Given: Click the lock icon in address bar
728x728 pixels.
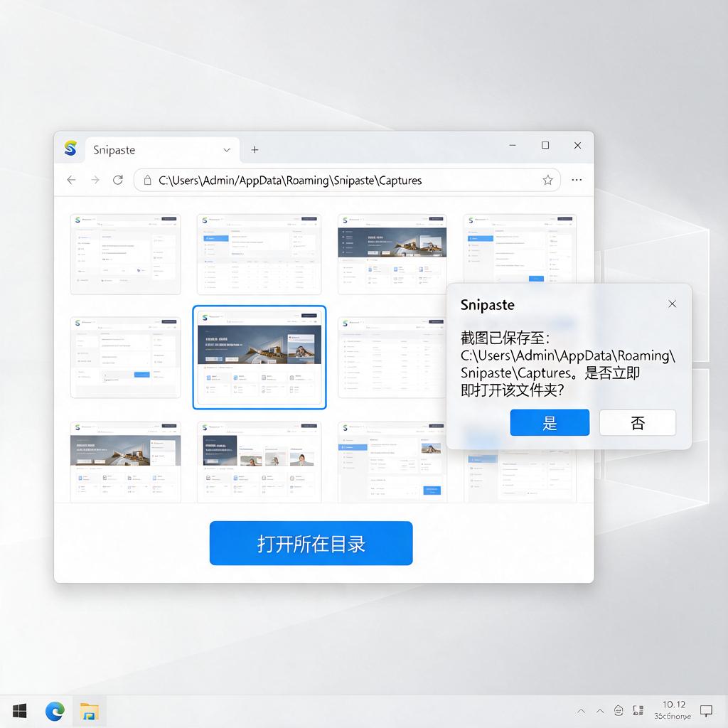Looking at the screenshot, I should [x=147, y=180].
